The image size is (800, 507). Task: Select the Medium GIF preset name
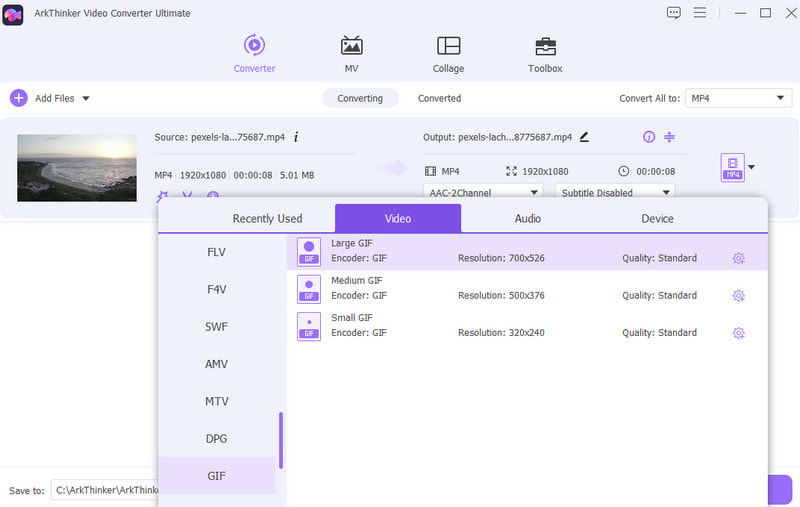[x=356, y=281]
